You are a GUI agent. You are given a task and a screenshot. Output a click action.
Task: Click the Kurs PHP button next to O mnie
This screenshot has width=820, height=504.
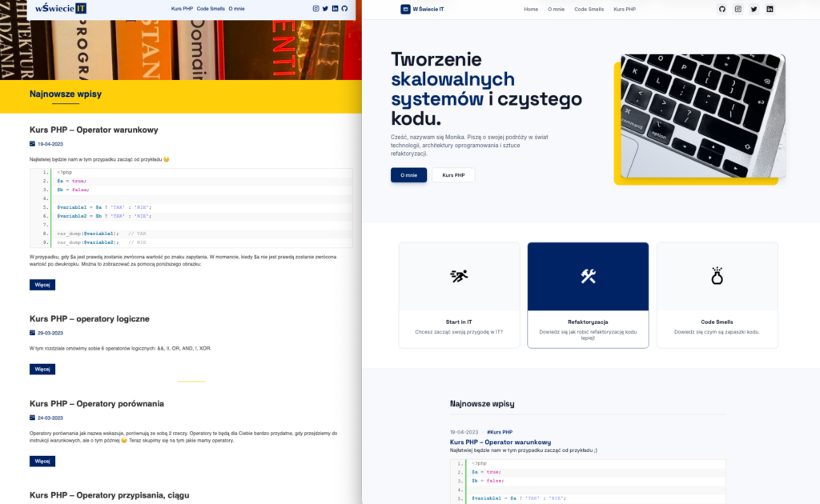pos(452,174)
